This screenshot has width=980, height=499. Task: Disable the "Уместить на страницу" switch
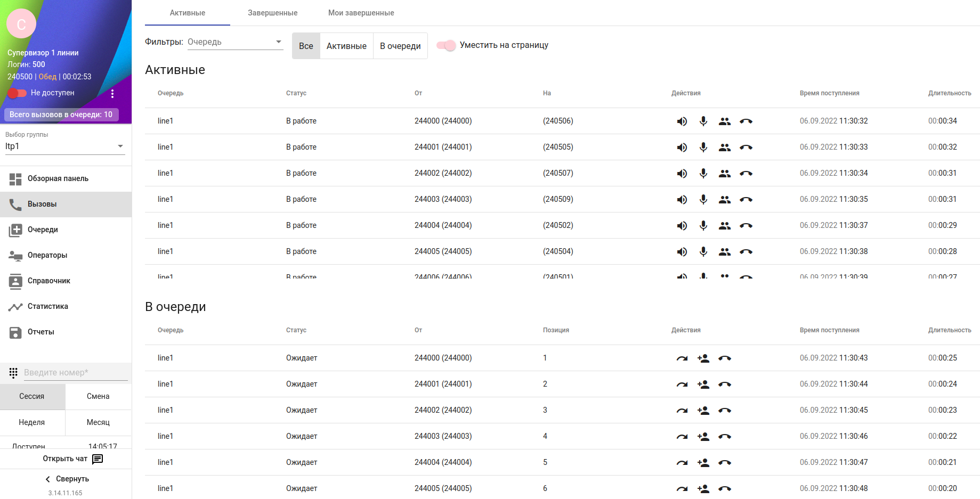446,45
